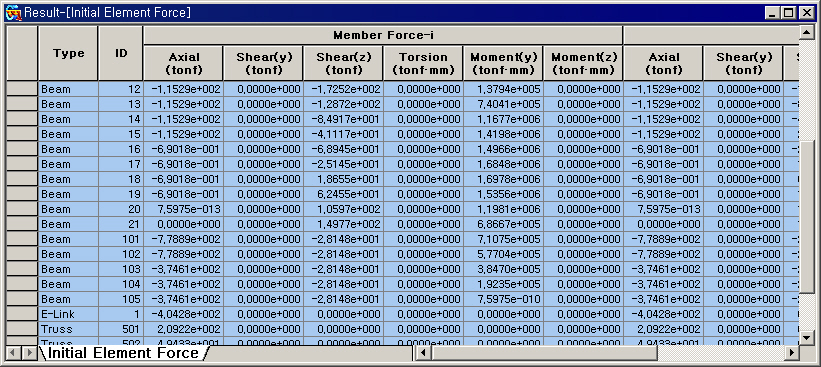Image resolution: width=821 pixels, height=367 pixels.
Task: Select the Type cell of Truss 501
Action: point(68,329)
